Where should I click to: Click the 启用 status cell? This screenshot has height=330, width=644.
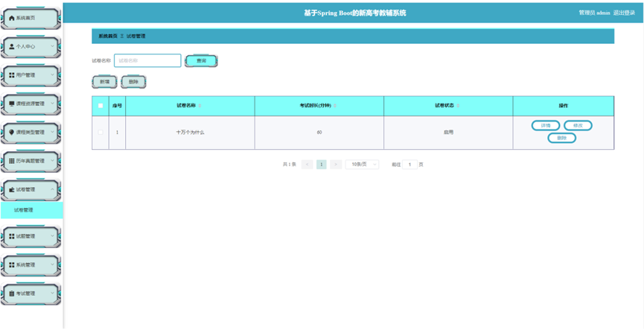pos(448,133)
